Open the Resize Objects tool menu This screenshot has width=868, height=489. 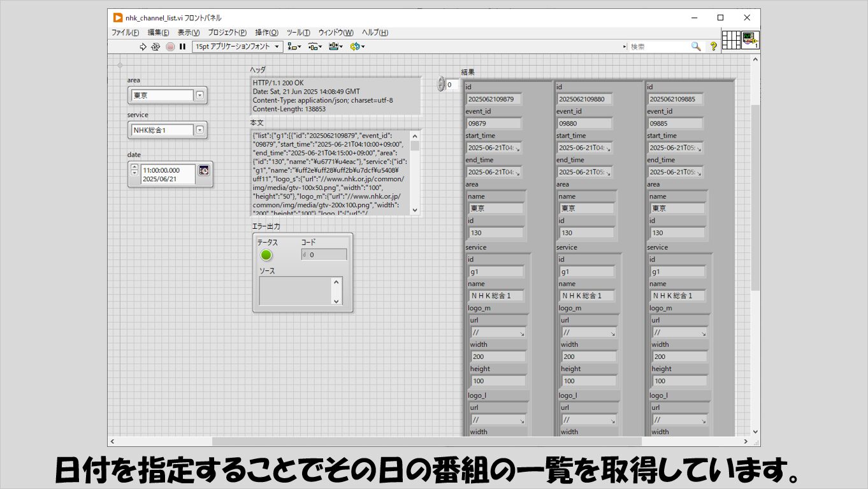point(336,47)
